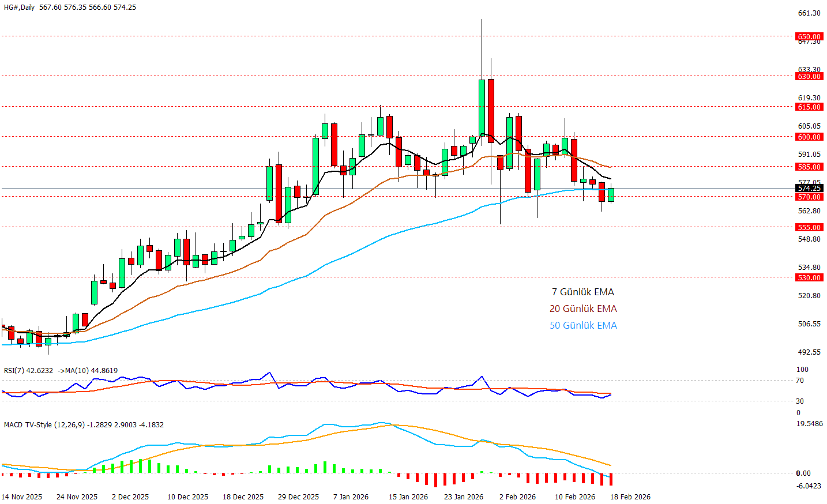Click the 530.00 price level tag

point(809,277)
